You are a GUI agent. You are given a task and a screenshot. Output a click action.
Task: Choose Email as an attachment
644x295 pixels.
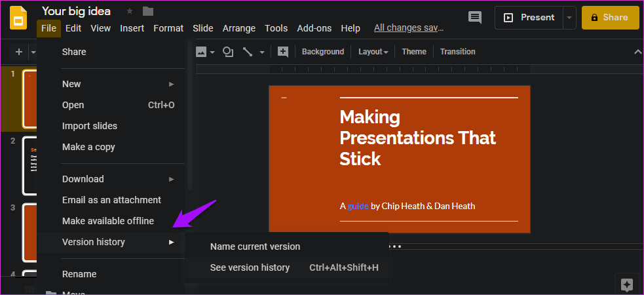111,200
